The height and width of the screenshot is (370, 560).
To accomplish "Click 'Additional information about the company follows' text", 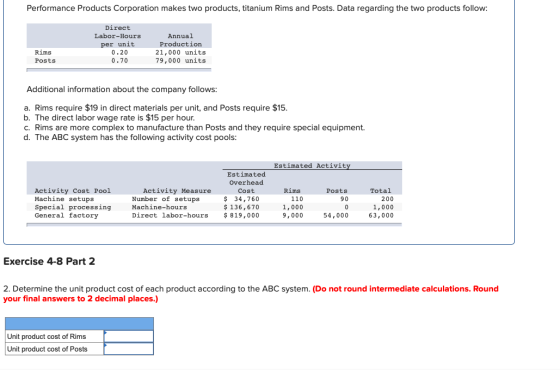I will click(122, 89).
